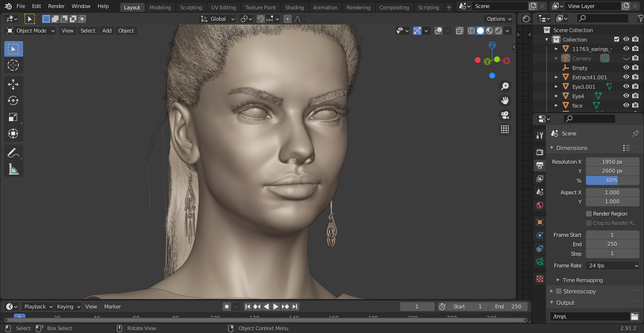Select the Annotate tool
This screenshot has height=333, width=644.
pyautogui.click(x=13, y=153)
